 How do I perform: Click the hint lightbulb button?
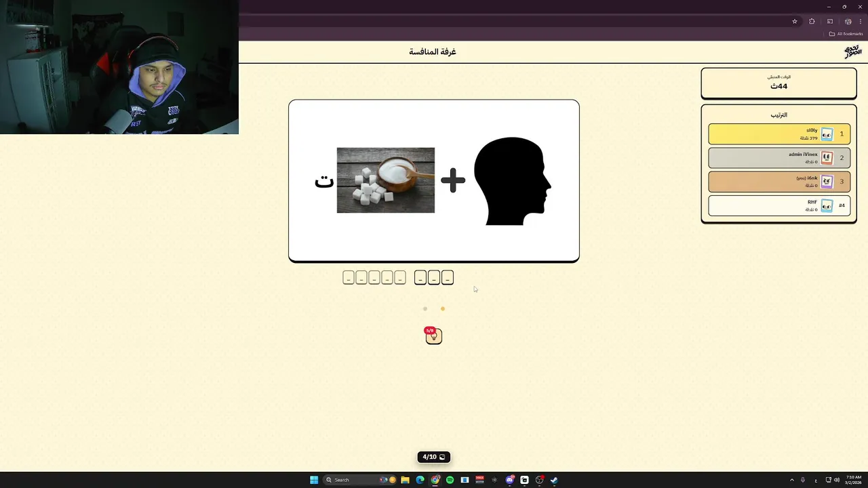[433, 336]
